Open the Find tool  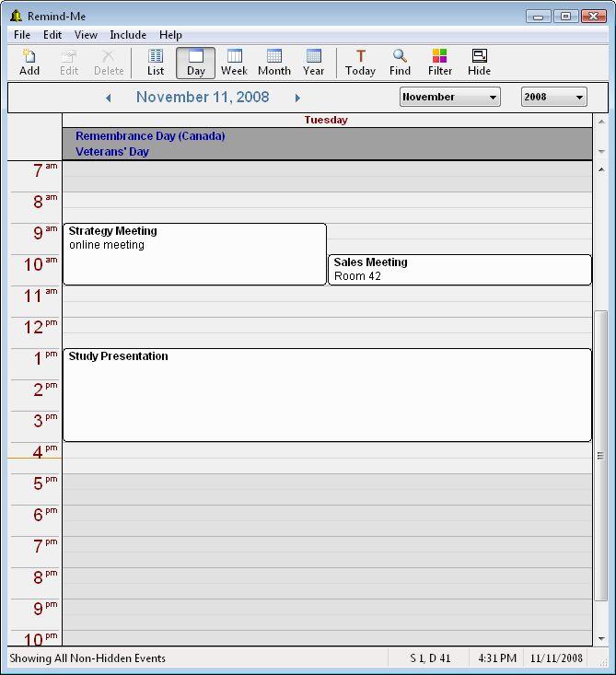tap(400, 63)
